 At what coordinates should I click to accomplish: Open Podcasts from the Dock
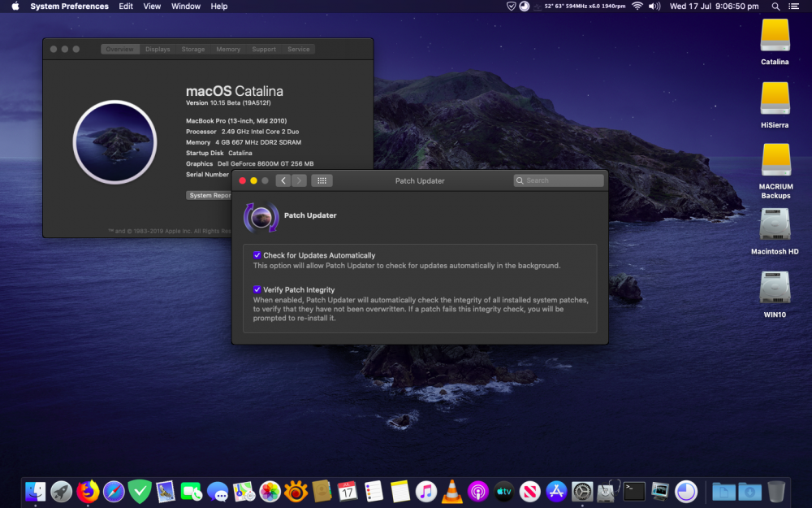(x=478, y=492)
